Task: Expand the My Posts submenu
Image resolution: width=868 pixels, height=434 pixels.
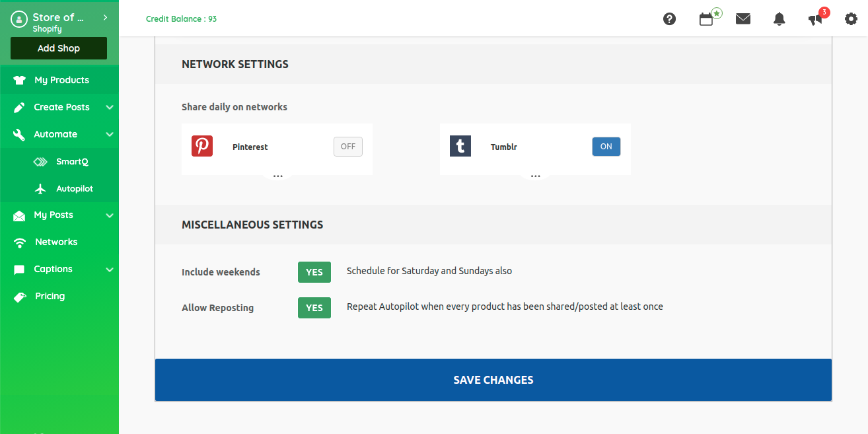Action: pos(110,215)
